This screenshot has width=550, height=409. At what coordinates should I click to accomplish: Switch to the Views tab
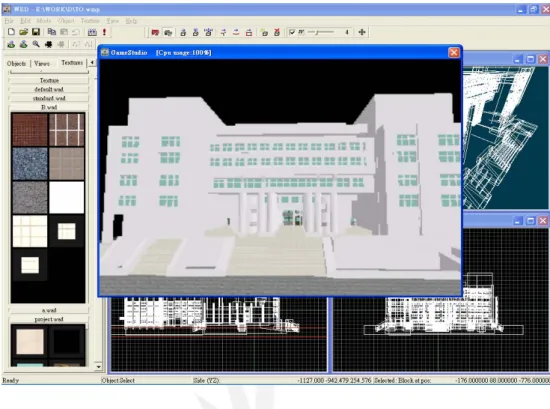click(42, 63)
